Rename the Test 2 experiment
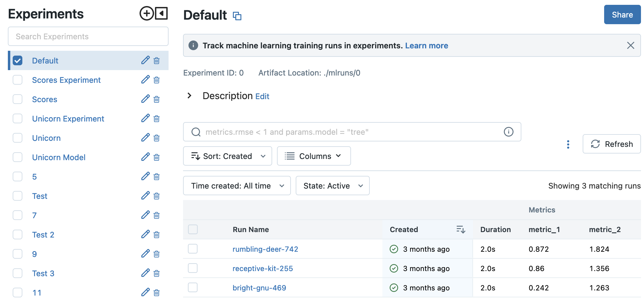This screenshot has width=644, height=304. click(145, 234)
